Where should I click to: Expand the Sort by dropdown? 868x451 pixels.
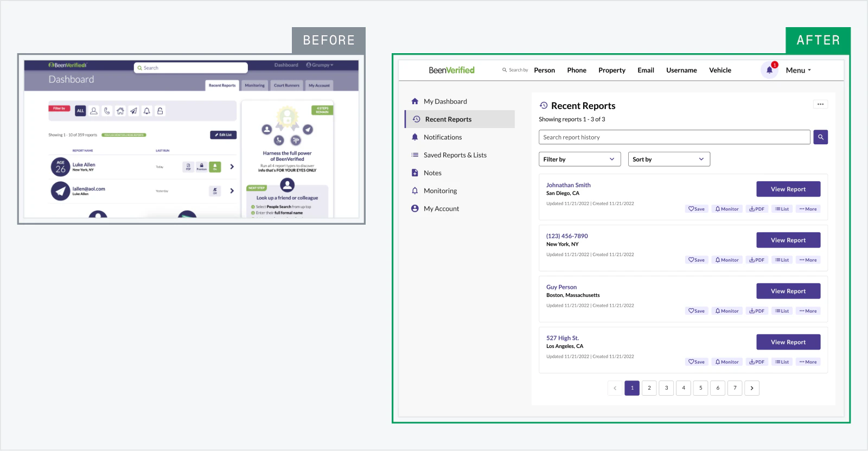pyautogui.click(x=669, y=159)
